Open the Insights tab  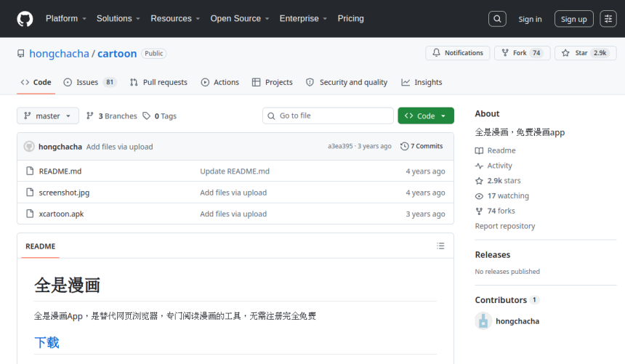tap(422, 82)
